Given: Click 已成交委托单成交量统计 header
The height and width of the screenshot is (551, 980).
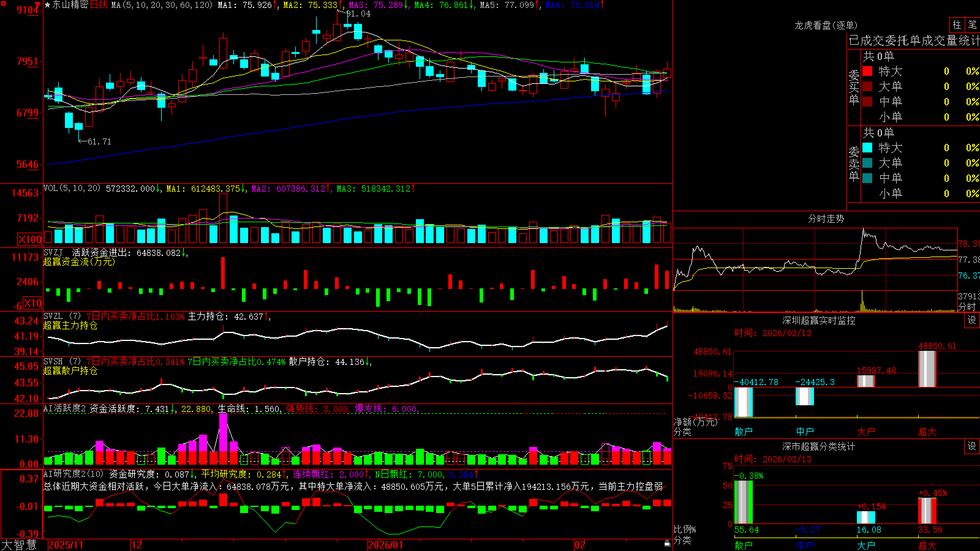Looking at the screenshot, I should coord(914,40).
